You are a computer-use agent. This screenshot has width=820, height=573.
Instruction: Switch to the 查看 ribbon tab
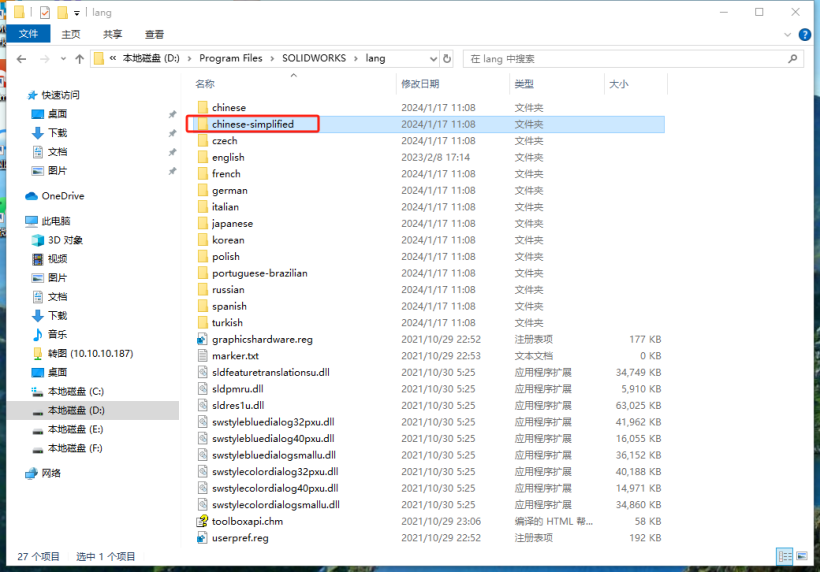154,34
